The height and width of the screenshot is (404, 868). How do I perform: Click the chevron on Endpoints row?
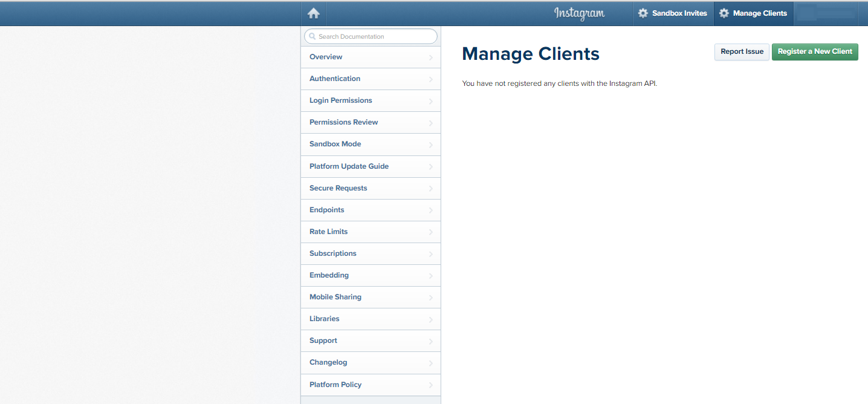[431, 211]
